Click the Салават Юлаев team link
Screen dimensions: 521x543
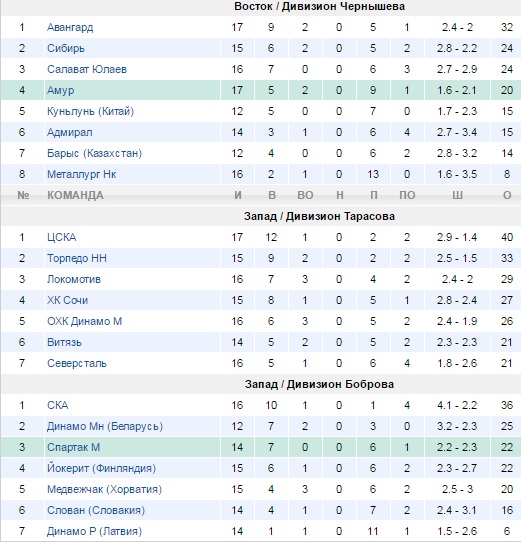click(x=87, y=69)
